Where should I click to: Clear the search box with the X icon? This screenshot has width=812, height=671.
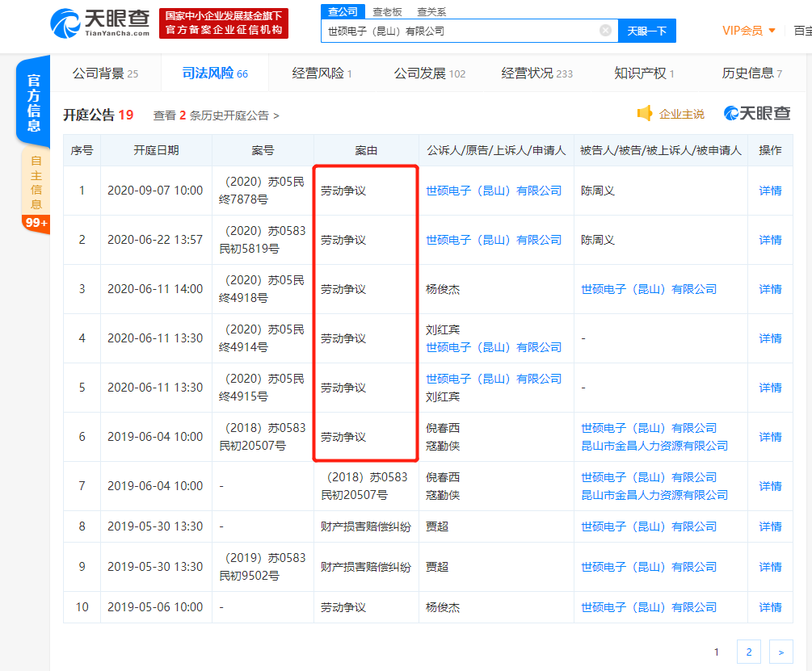coord(605,31)
